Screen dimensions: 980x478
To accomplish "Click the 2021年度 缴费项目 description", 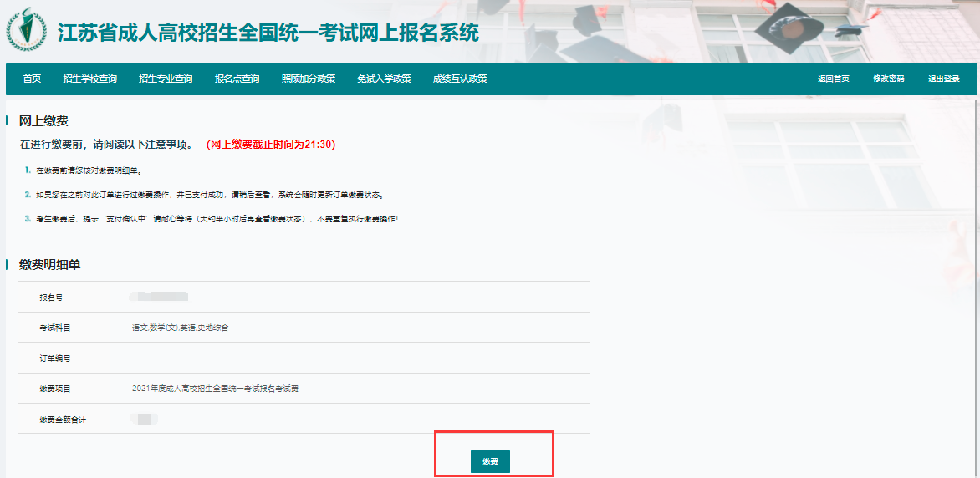I will click(215, 389).
